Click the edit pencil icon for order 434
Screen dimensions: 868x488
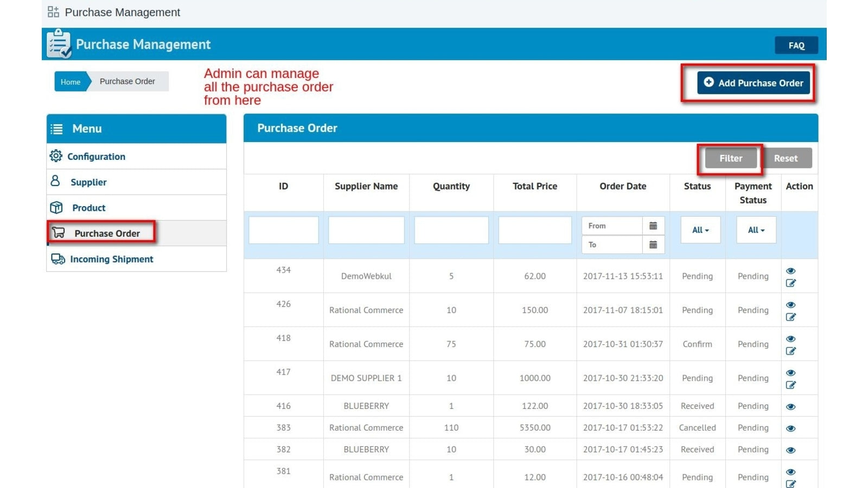pyautogui.click(x=791, y=282)
